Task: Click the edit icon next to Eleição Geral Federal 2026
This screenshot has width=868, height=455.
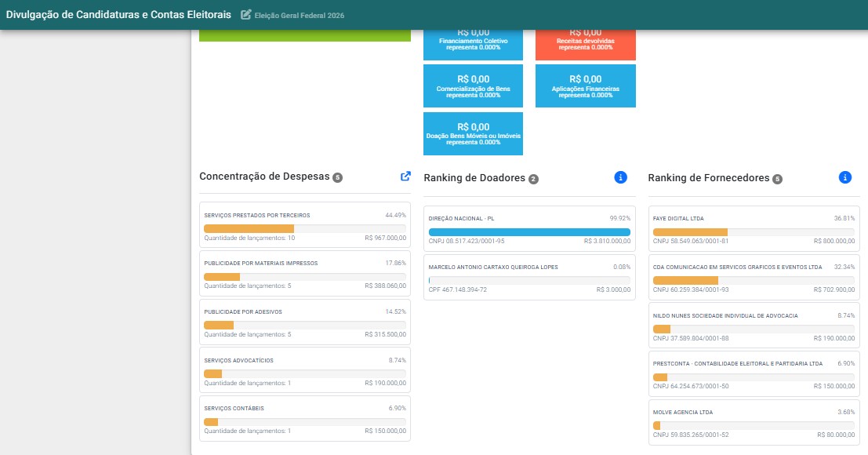Action: [245, 14]
